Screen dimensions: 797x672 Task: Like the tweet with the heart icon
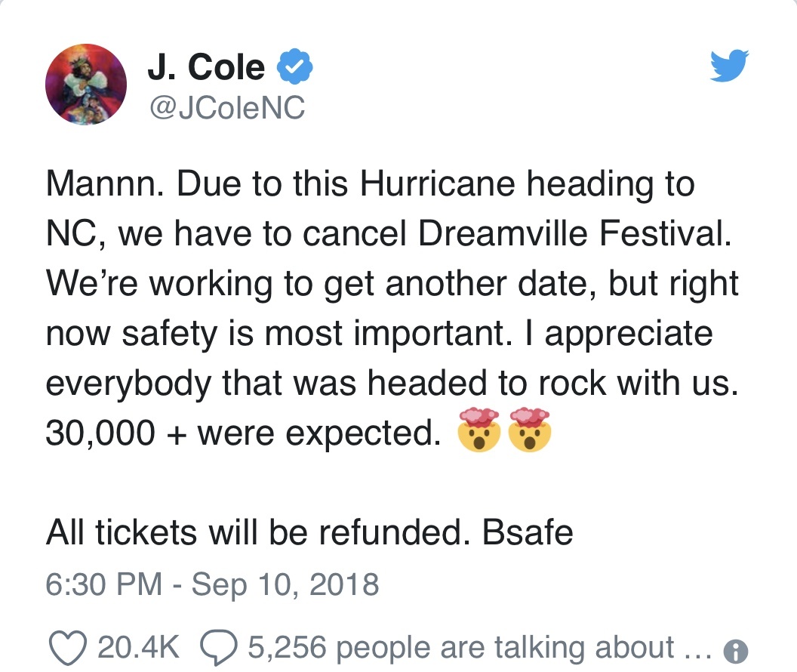(68, 648)
